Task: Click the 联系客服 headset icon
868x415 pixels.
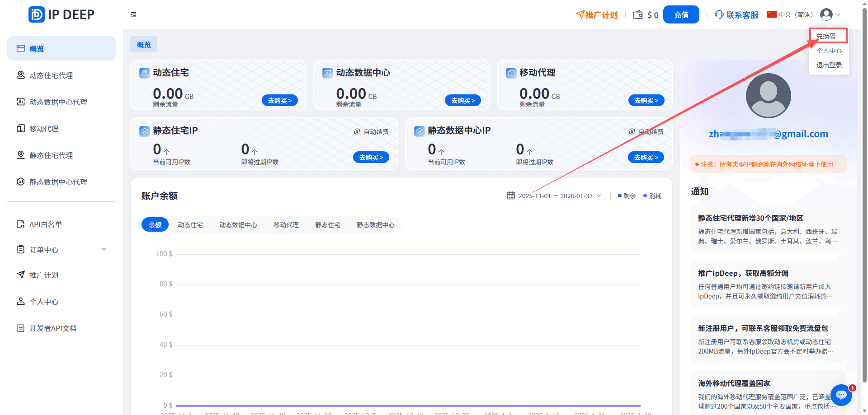Action: [x=719, y=14]
